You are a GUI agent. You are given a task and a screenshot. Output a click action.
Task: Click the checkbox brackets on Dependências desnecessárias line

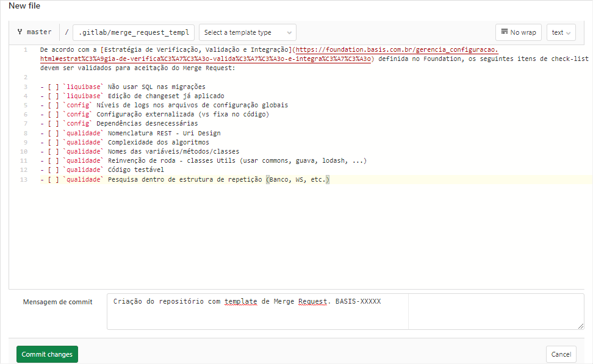click(53, 124)
